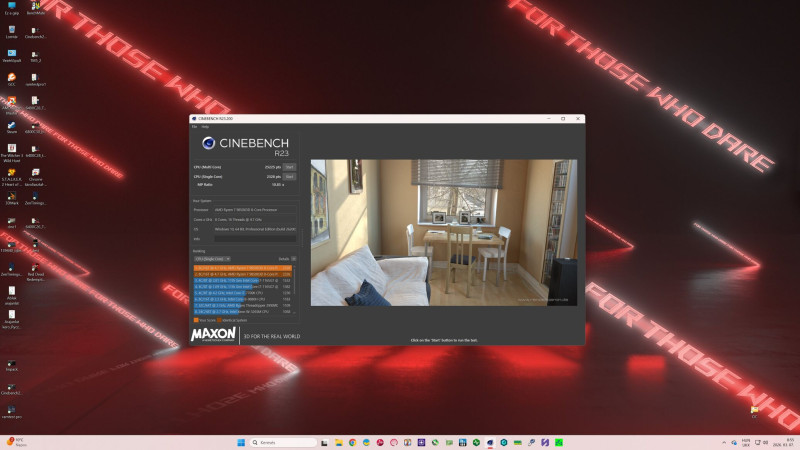The width and height of the screenshot is (800, 450).
Task: Select the ZenTimings desktop icon beside 3DMark
Action: point(35,198)
